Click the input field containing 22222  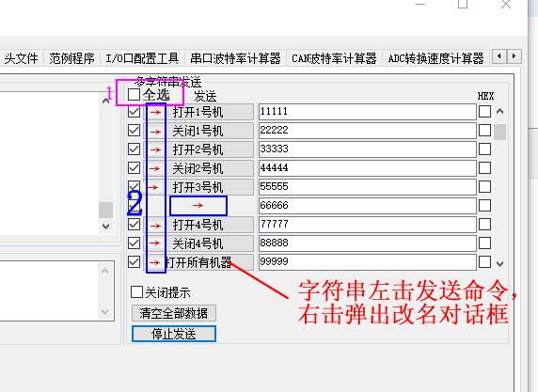click(x=368, y=131)
